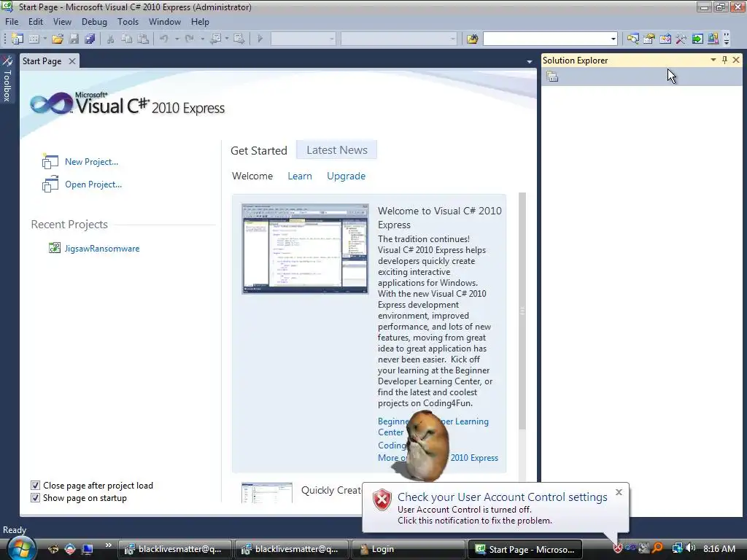
Task: Switch to the Get Started tab
Action: (259, 150)
